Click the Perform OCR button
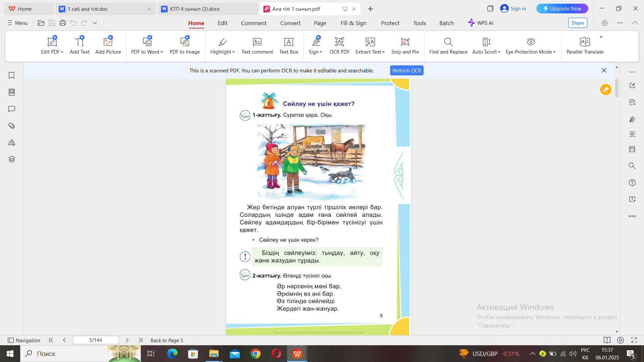The width and height of the screenshot is (644, 362). pyautogui.click(x=407, y=70)
